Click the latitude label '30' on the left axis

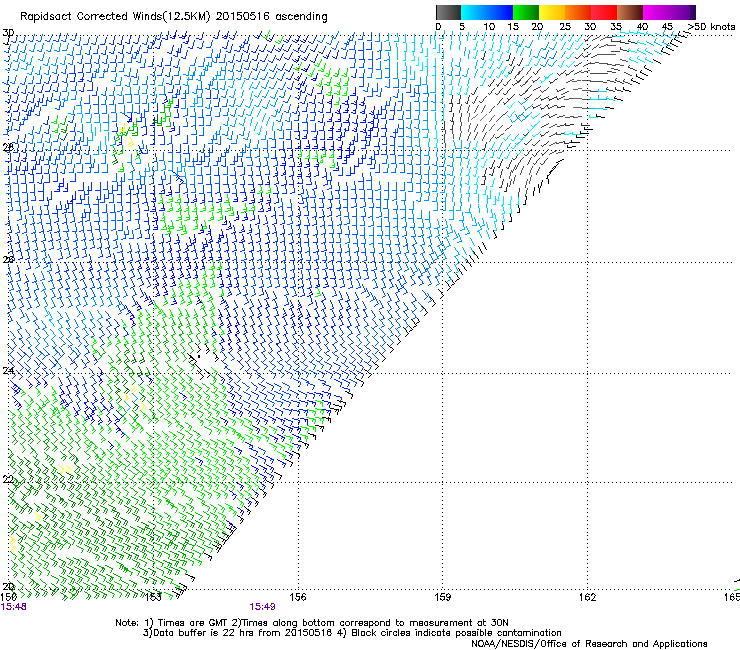pos(8,33)
